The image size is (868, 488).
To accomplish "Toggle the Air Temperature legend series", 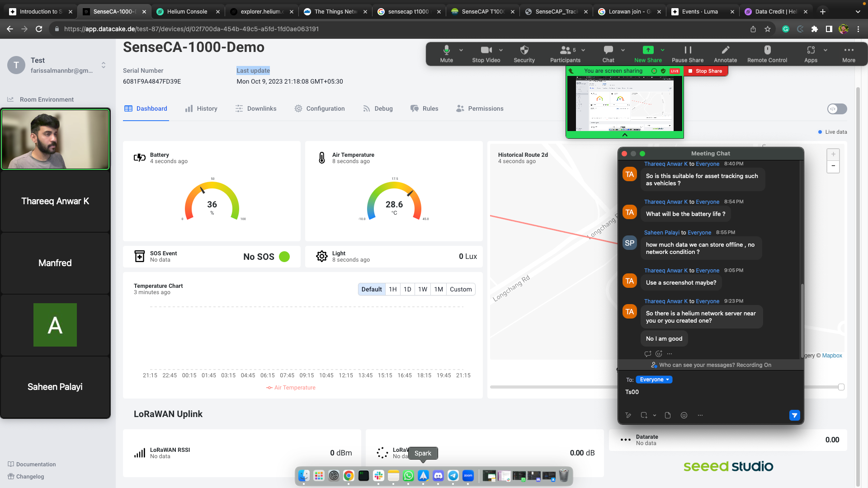I will 291,388.
